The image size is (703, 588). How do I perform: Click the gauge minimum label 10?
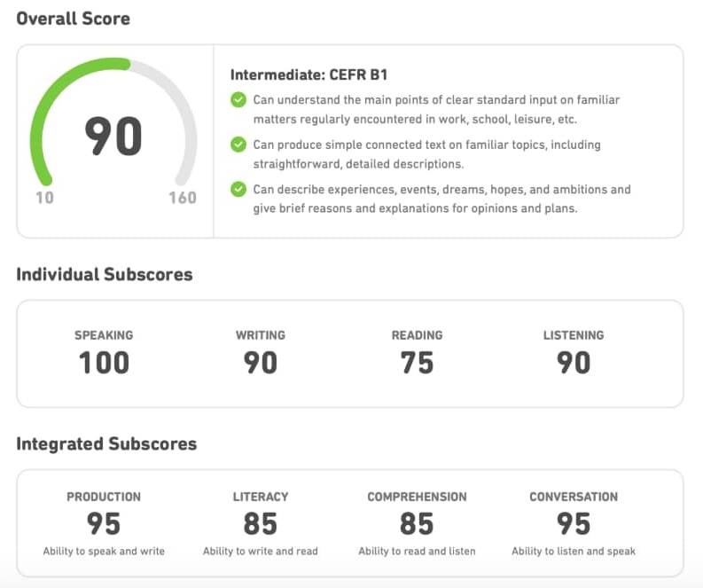(x=44, y=197)
